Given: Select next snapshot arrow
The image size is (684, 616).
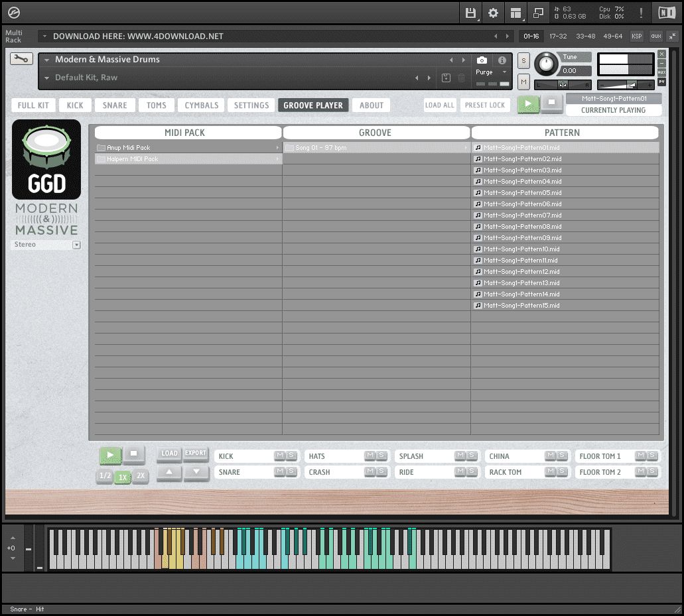Looking at the screenshot, I should pyautogui.click(x=429, y=78).
